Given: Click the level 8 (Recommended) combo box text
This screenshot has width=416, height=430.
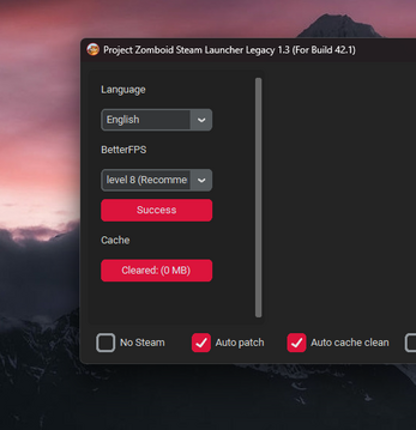Looking at the screenshot, I should 146,180.
